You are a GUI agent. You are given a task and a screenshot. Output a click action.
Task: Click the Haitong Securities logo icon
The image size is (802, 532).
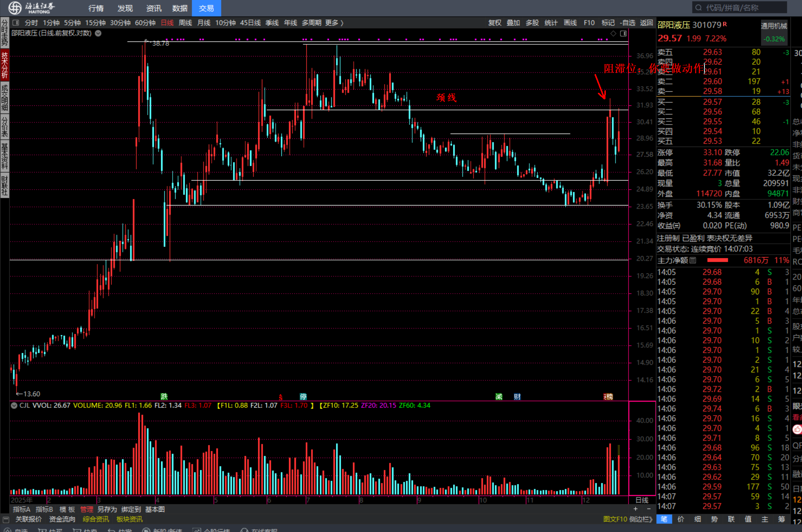pos(15,8)
